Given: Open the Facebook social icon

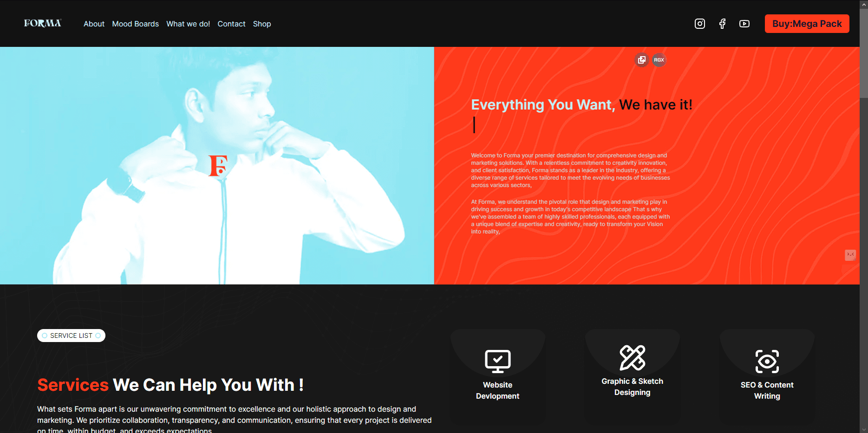Looking at the screenshot, I should pyautogui.click(x=722, y=24).
